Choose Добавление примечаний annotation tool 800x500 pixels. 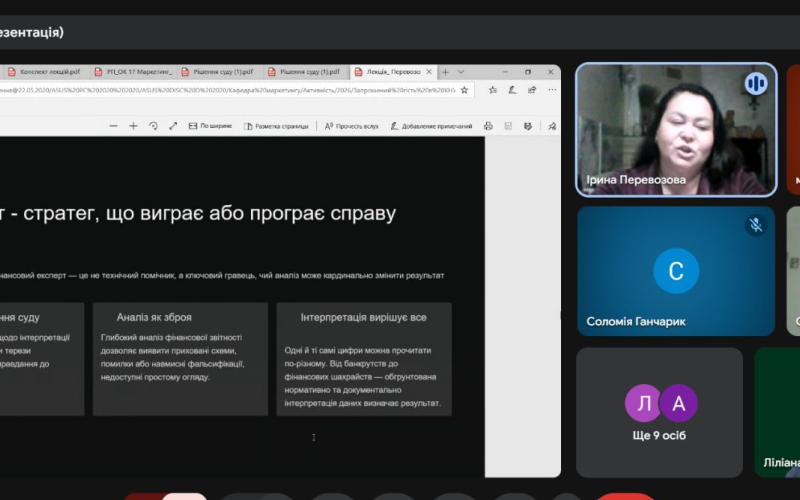point(431,126)
